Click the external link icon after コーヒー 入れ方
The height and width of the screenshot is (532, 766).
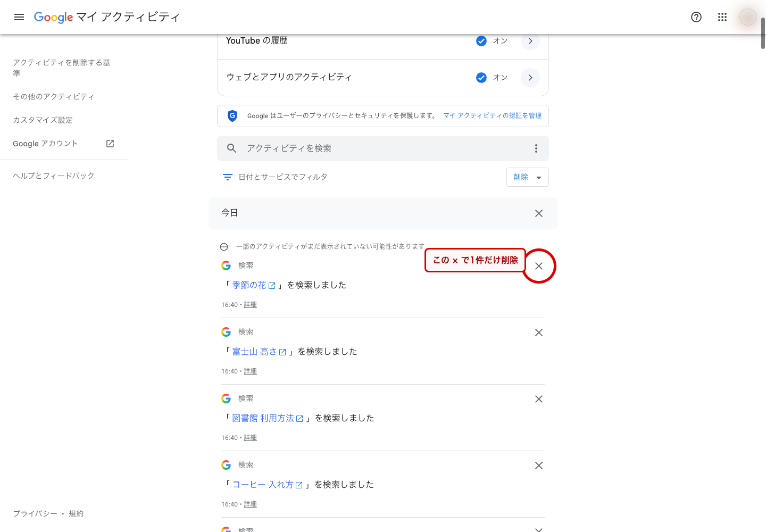(x=299, y=485)
